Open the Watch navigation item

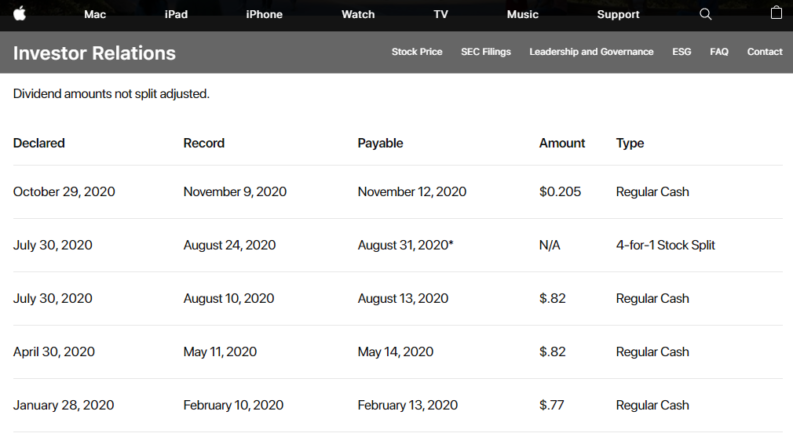tap(358, 15)
